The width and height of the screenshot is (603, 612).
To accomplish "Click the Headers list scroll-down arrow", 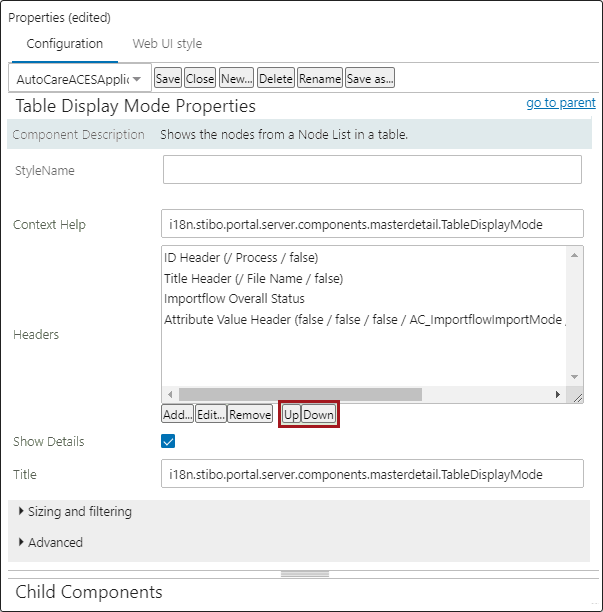I will (x=574, y=377).
